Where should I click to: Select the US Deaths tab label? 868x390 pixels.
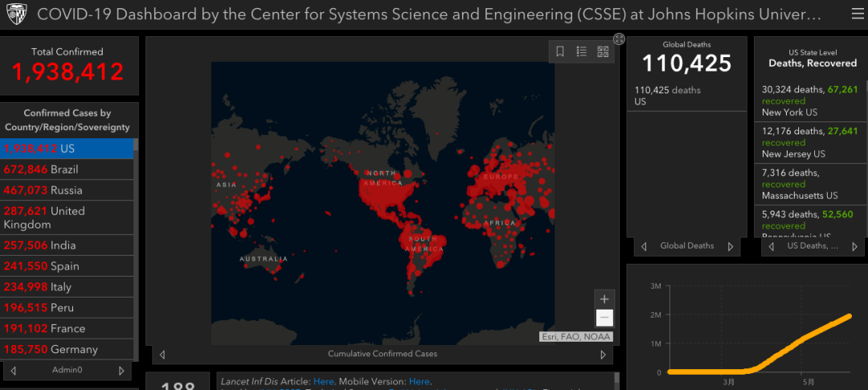813,245
